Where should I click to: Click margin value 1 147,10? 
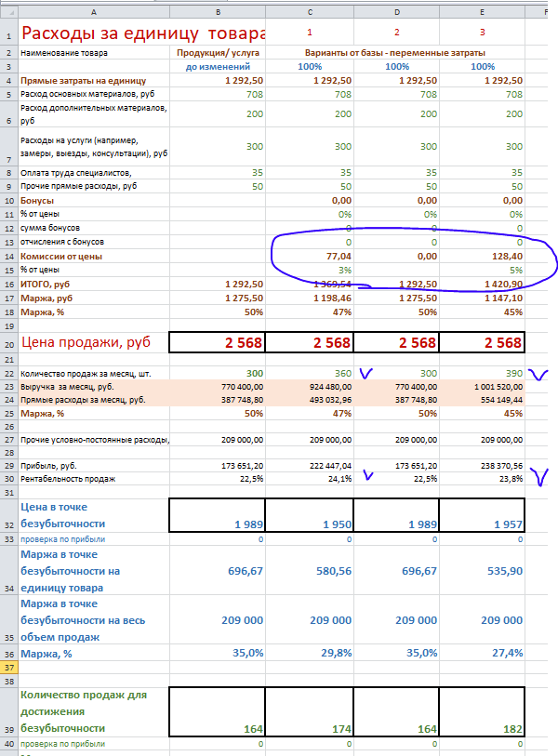[x=504, y=298]
